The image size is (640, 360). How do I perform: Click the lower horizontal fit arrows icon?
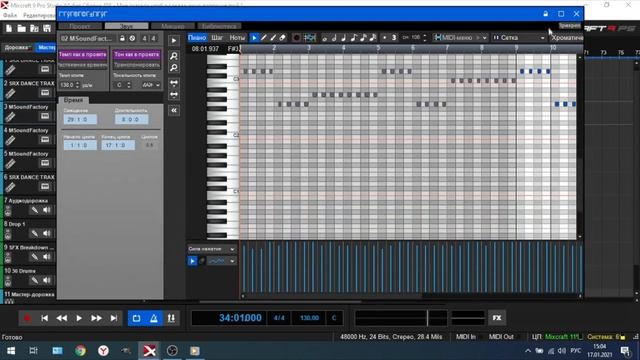coord(174,95)
